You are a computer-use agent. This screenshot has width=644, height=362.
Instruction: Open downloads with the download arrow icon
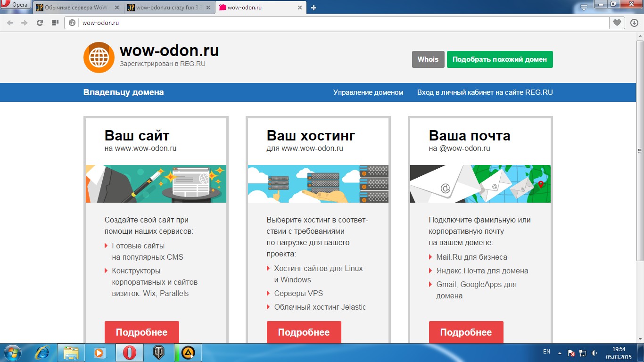point(634,23)
